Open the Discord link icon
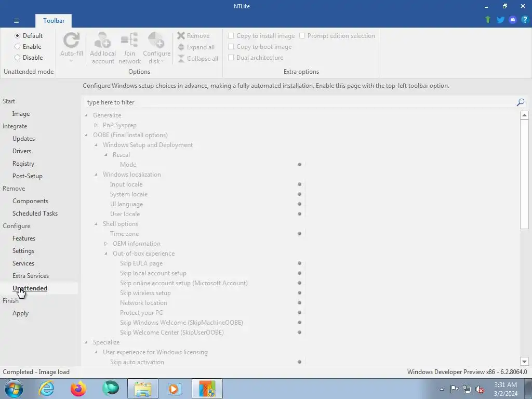The height and width of the screenshot is (399, 532). [513, 20]
